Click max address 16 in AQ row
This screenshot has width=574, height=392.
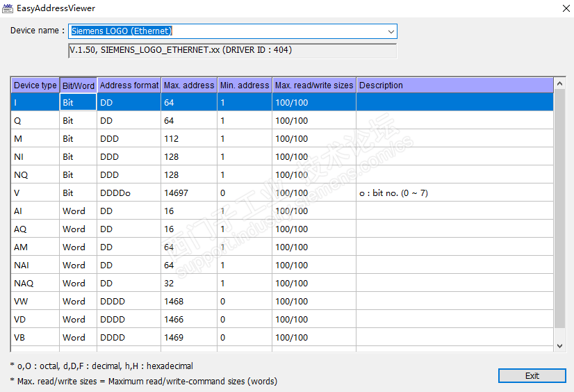(189, 229)
